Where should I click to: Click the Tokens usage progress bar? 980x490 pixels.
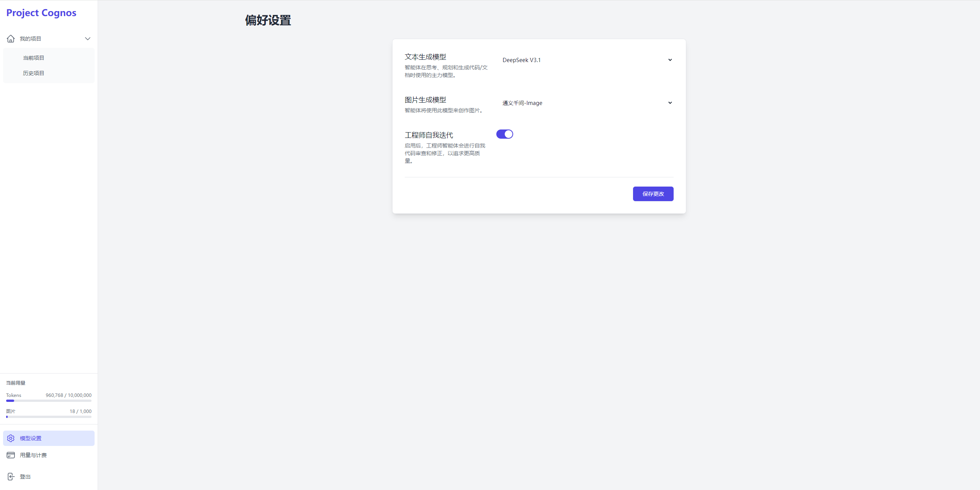pos(49,401)
